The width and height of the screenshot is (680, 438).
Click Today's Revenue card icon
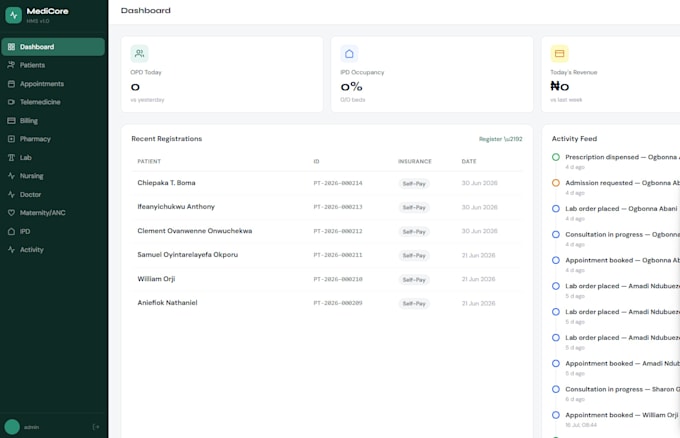(x=559, y=54)
